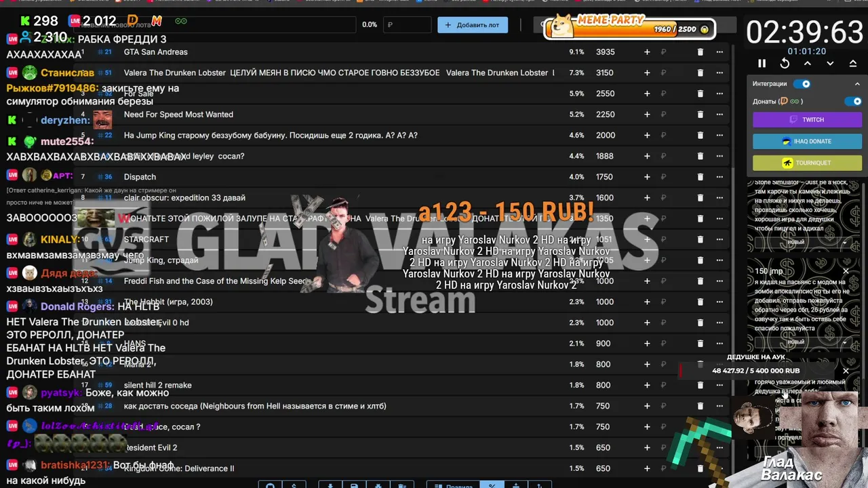Delete the silent hill 2 remake lot
Image resolution: width=868 pixels, height=488 pixels.
tap(701, 386)
